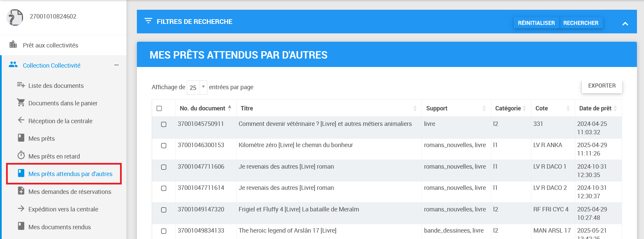Screen dimensions: 644x239
Task: Click the stopwatch icon for Mes prêts en retard
Action: click(21, 155)
